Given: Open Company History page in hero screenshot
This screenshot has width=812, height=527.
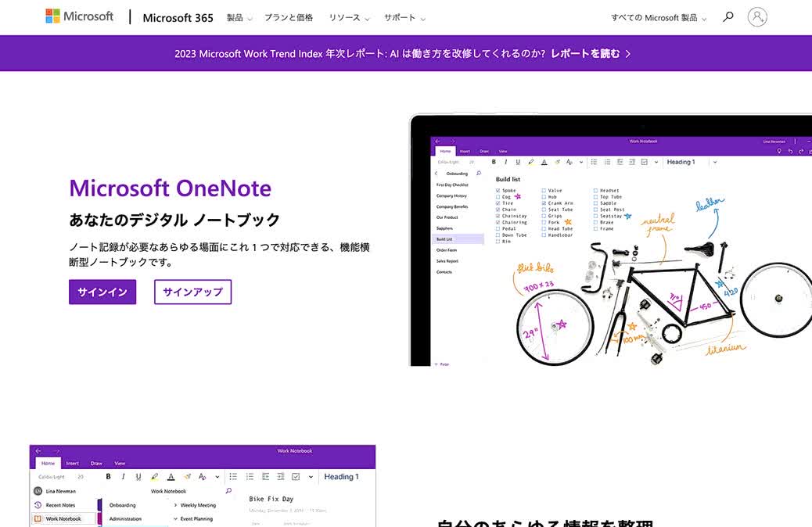Looking at the screenshot, I should coord(451,195).
